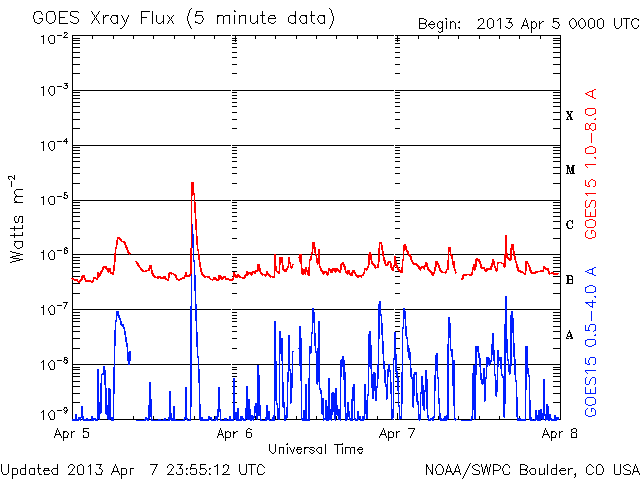Click the Updated 2013 Apr 7 timestamp text
This screenshot has width=640, height=480.
tap(133, 469)
